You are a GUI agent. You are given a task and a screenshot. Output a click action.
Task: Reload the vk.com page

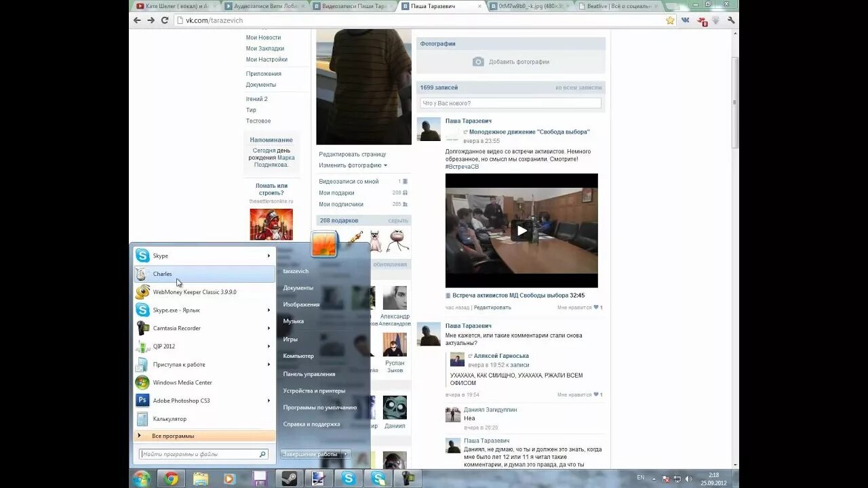[165, 20]
